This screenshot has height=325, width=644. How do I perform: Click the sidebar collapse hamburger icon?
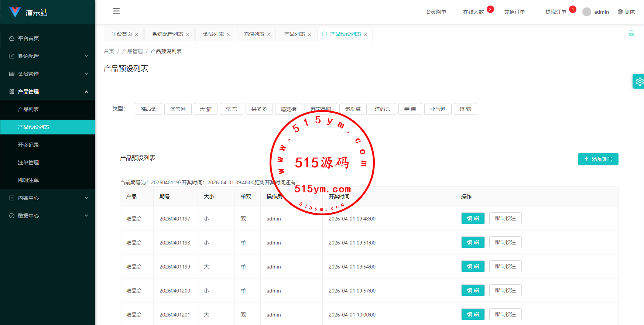coord(116,11)
